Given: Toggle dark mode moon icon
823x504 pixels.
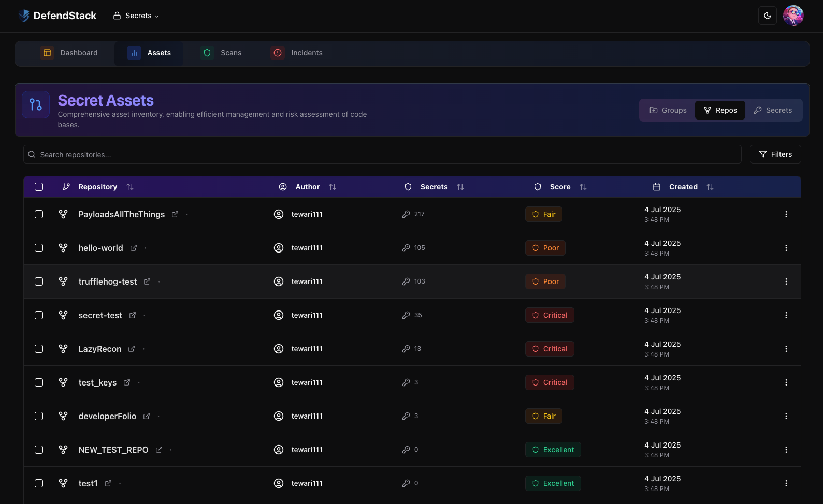Looking at the screenshot, I should click(768, 16).
